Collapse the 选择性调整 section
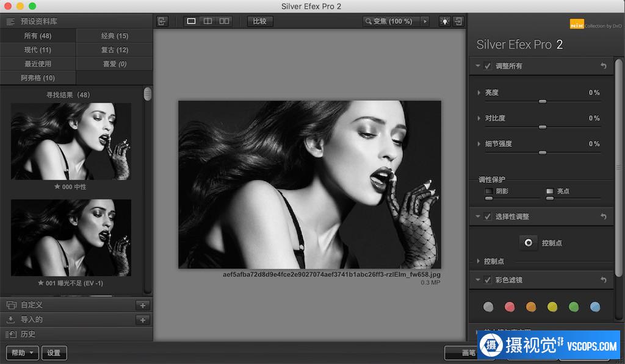The image size is (625, 364). pyautogui.click(x=477, y=216)
